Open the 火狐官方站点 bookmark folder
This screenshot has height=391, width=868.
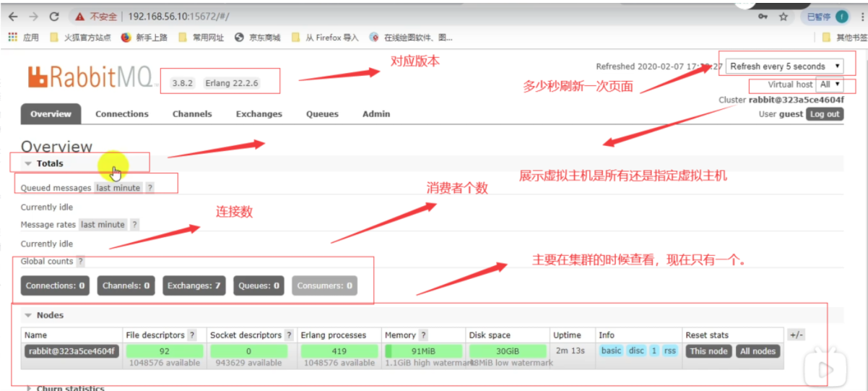(x=80, y=38)
